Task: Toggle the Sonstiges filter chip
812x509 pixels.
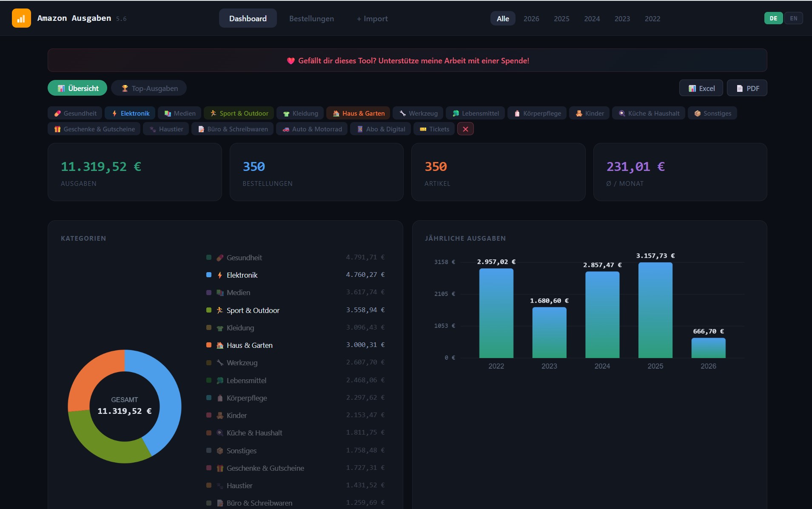Action: tap(712, 113)
